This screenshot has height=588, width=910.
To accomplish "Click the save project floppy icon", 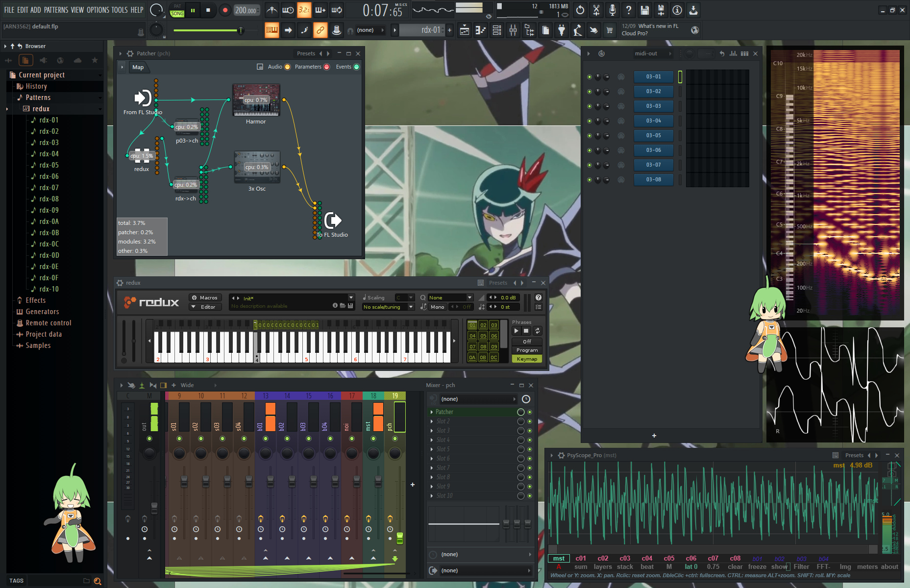I will (644, 10).
